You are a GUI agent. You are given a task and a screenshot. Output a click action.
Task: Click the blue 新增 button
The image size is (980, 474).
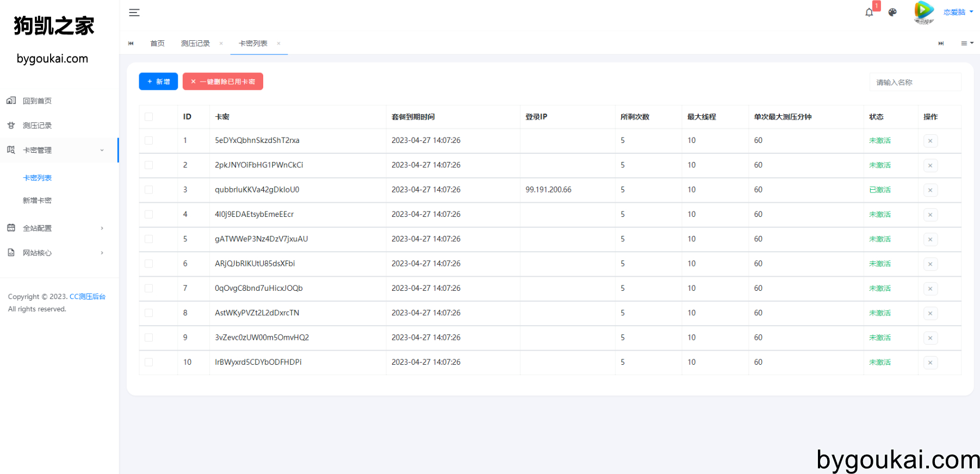158,82
